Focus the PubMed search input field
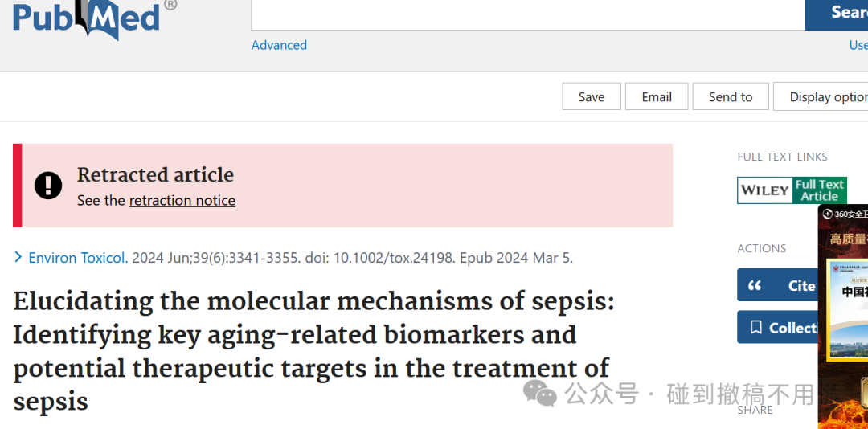Image resolution: width=868 pixels, height=429 pixels. click(527, 15)
